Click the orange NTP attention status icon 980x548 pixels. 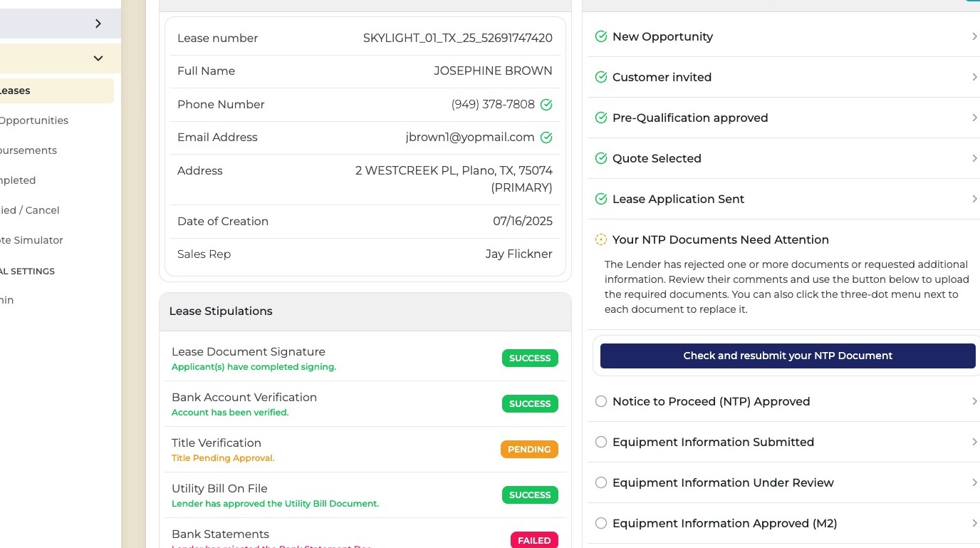(x=601, y=239)
